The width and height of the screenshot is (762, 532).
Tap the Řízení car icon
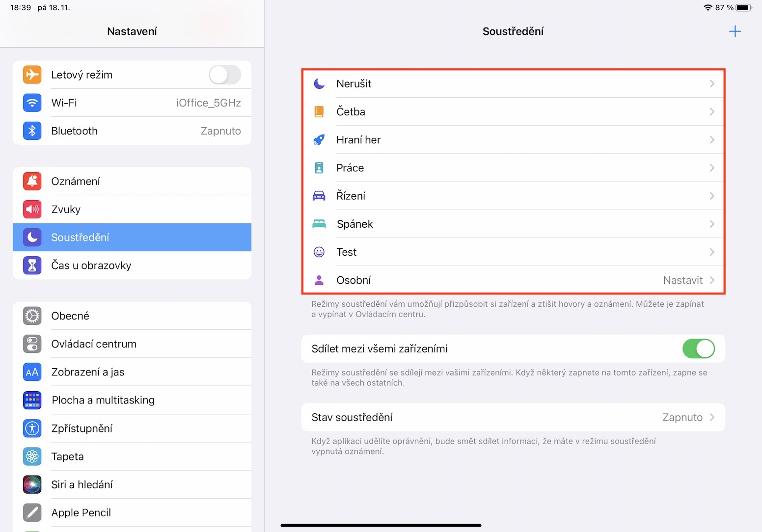coord(319,196)
